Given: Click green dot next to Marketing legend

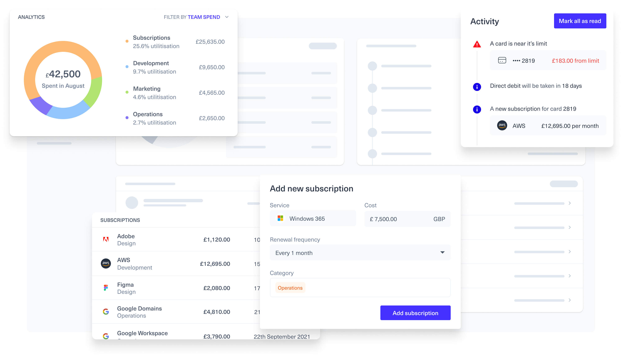Looking at the screenshot, I should tap(127, 92).
